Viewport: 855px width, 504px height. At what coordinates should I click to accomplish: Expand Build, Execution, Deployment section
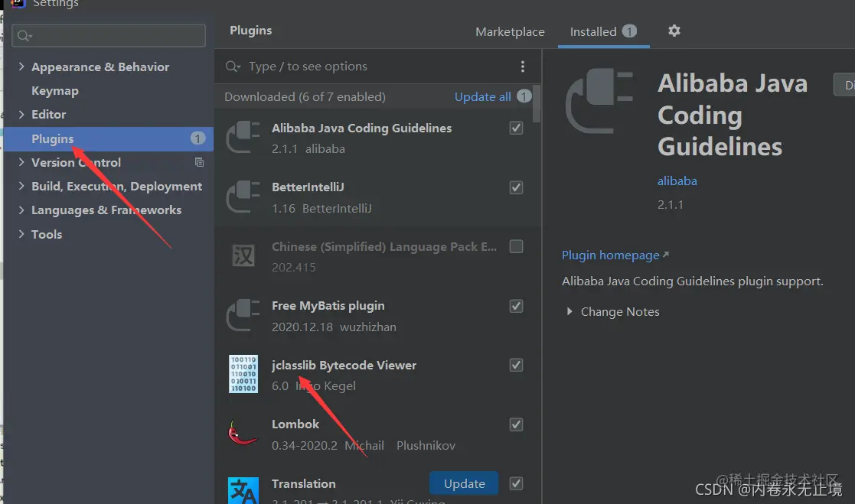21,186
